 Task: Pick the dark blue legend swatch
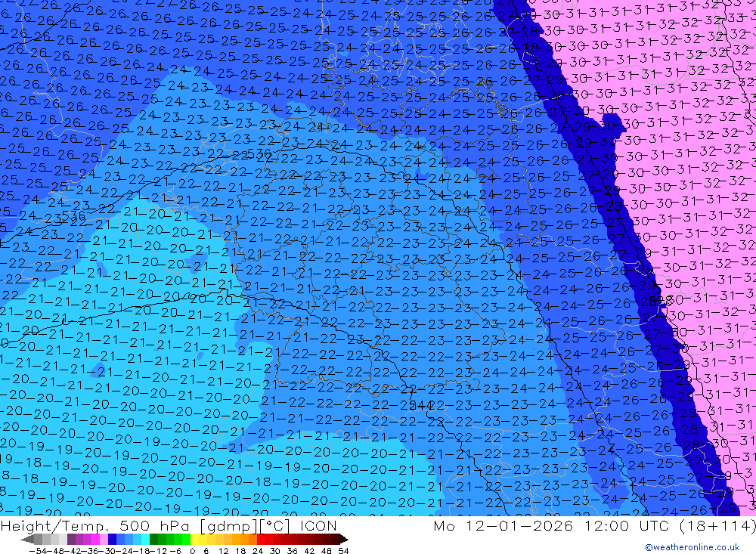click(x=112, y=539)
